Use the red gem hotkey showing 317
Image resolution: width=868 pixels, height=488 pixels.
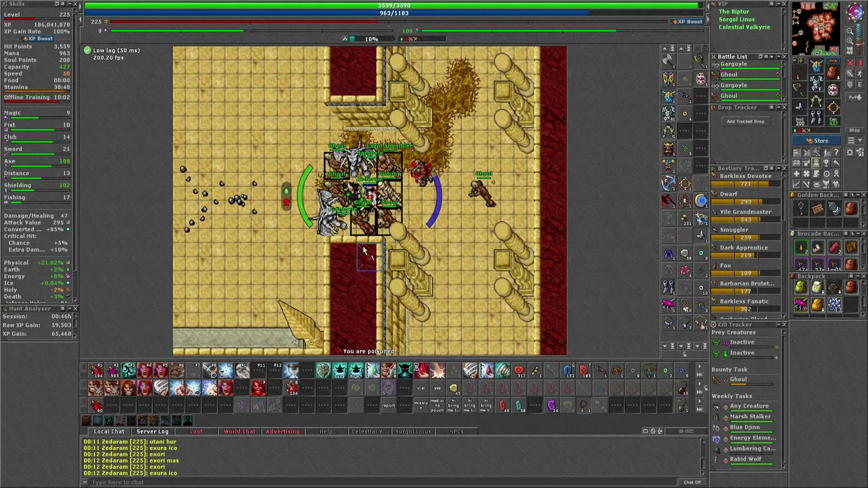[x=519, y=370]
